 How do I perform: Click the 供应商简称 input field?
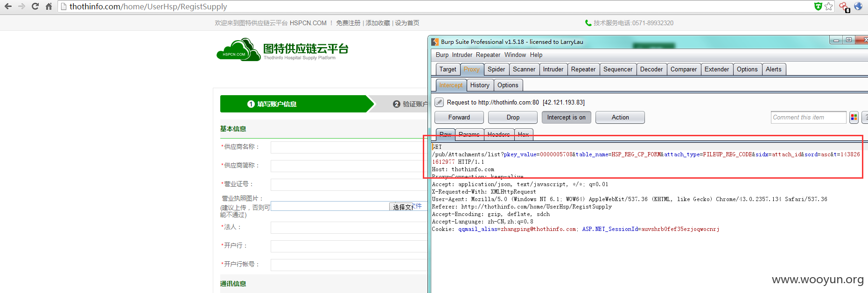(x=349, y=166)
